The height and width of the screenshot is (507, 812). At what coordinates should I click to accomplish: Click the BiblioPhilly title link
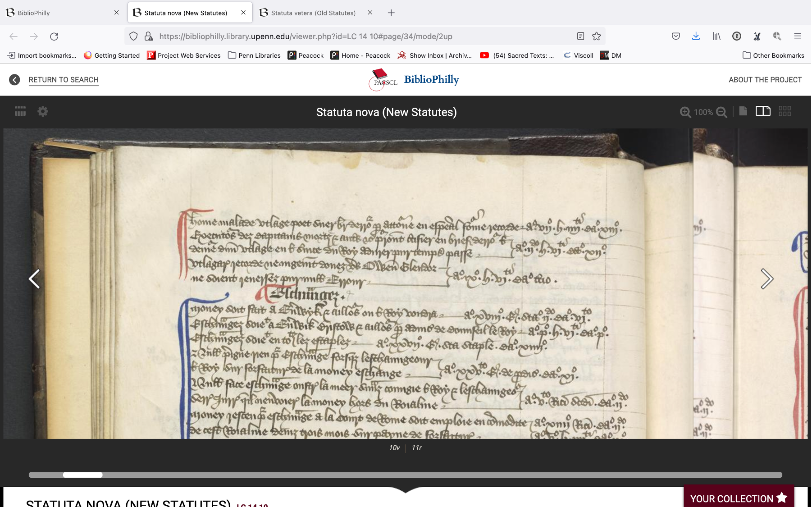tap(431, 79)
